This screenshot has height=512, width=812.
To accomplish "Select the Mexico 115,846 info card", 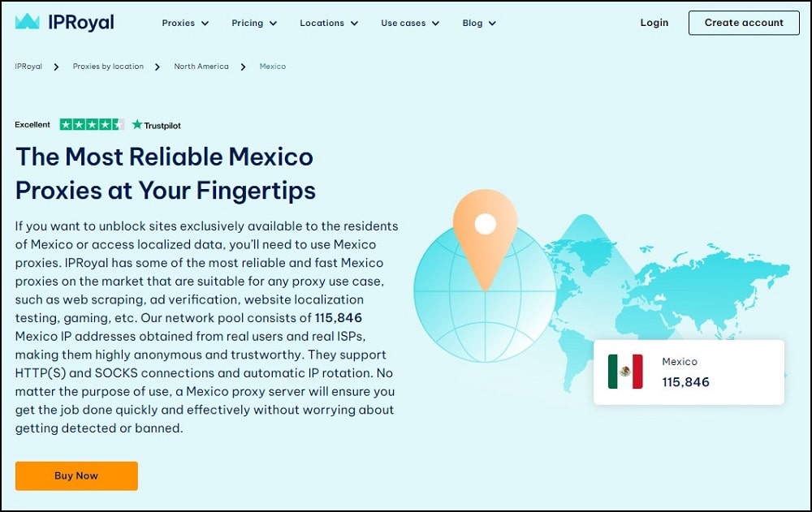I will [689, 372].
